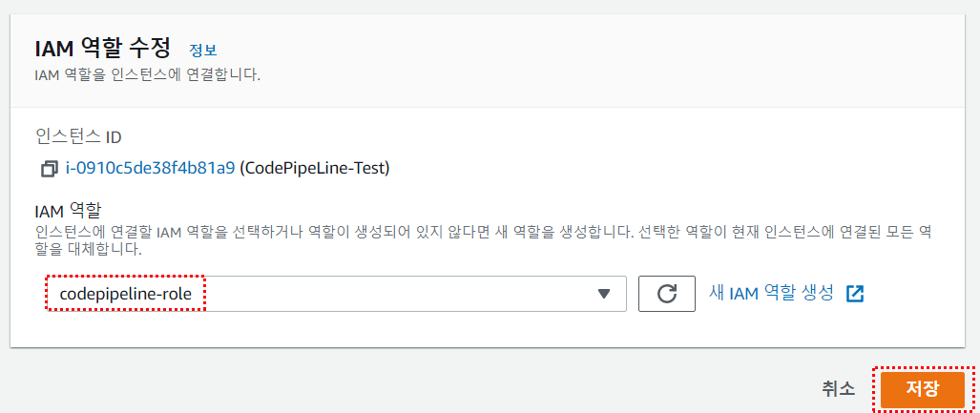980x413 pixels.
Task: Follow the 새 IAM 역할 생성 link
Action: (771, 293)
